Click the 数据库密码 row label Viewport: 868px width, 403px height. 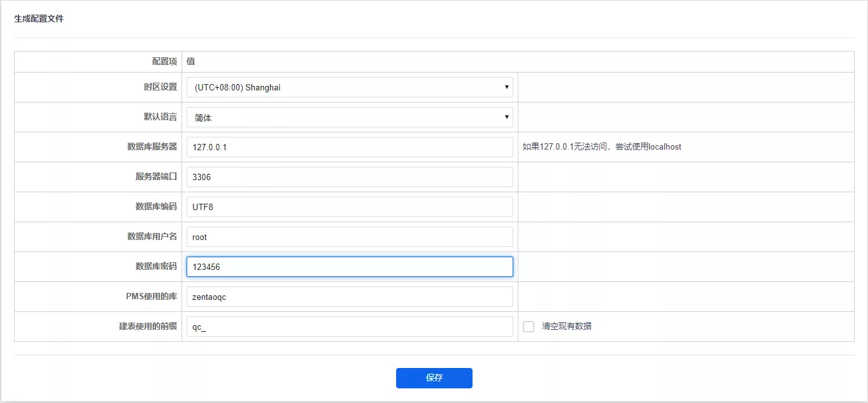pyautogui.click(x=156, y=267)
